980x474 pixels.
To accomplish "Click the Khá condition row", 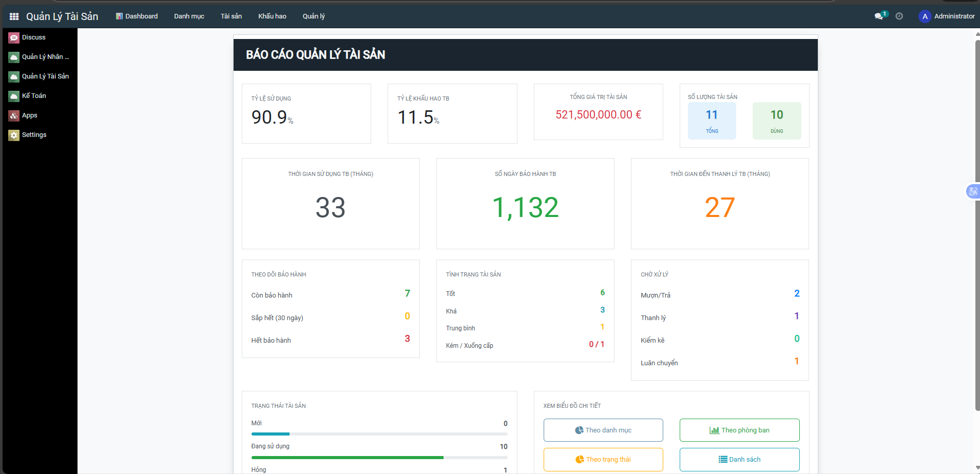I will pyautogui.click(x=525, y=311).
